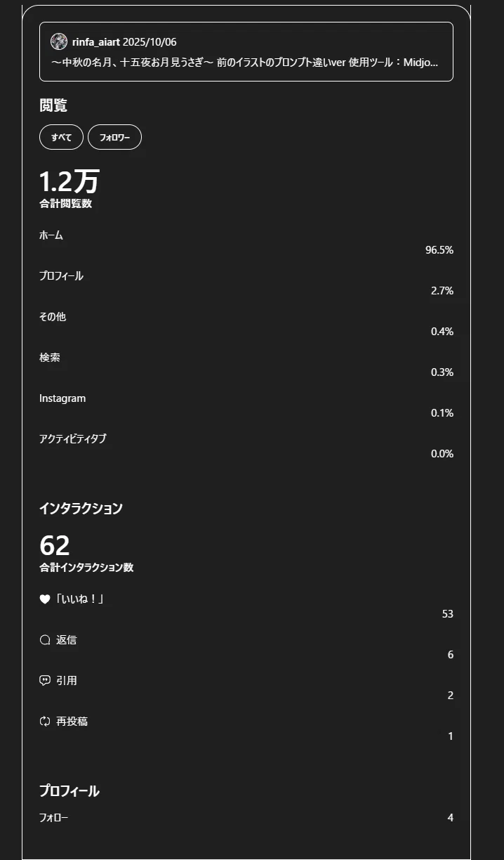Click the 2025/10/06 post date
The width and height of the screenshot is (504, 860).
click(x=150, y=41)
